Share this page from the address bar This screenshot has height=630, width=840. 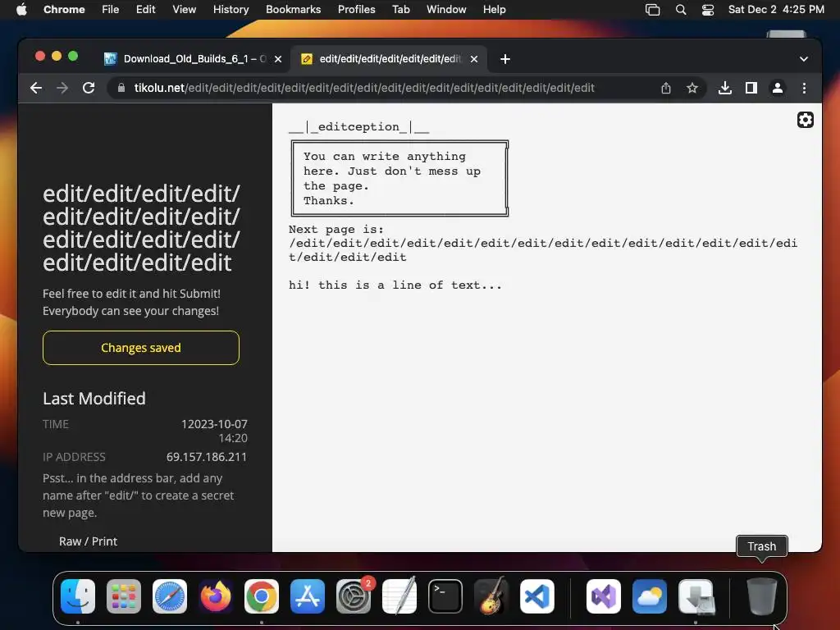tap(666, 88)
